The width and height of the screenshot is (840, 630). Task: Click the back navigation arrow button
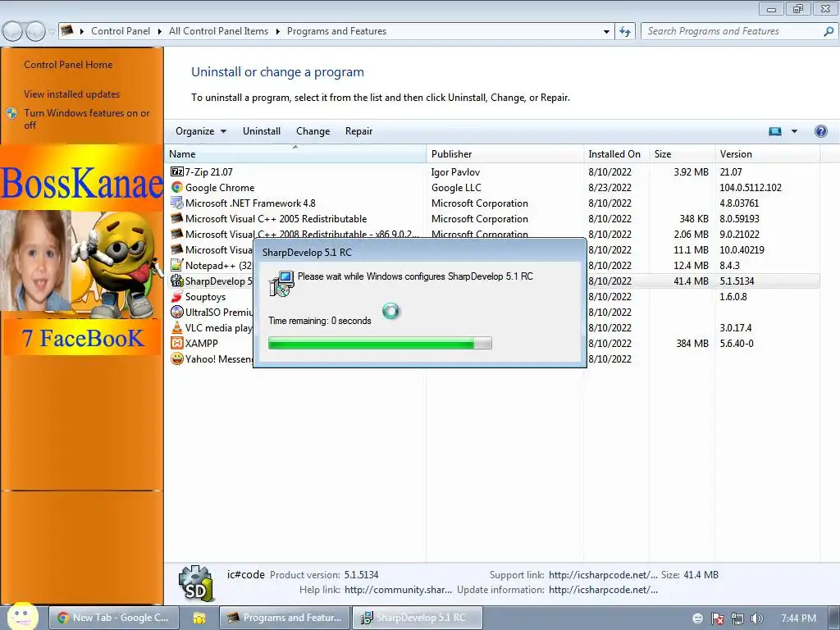click(12, 32)
